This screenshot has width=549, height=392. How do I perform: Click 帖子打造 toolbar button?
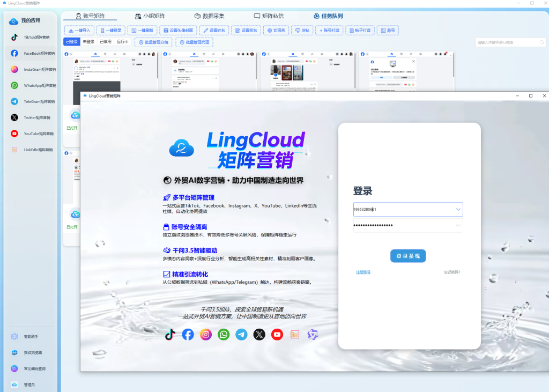(x=360, y=31)
